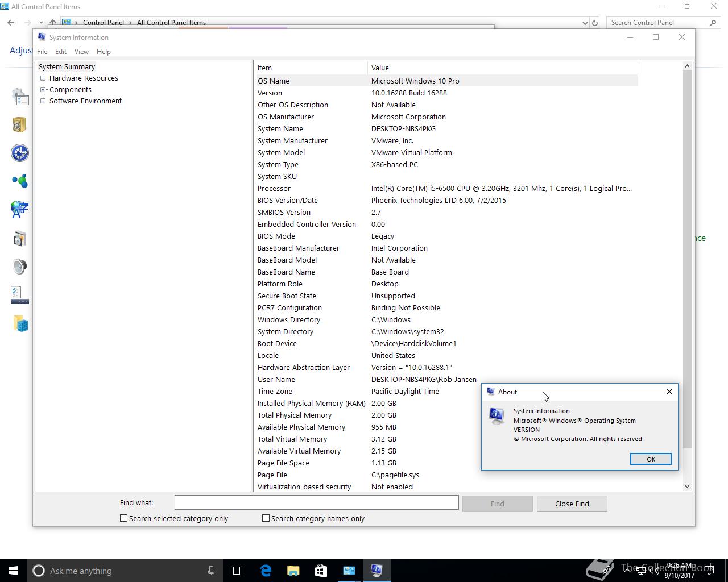728x582 pixels.
Task: Open the Windows Start menu
Action: (x=14, y=571)
